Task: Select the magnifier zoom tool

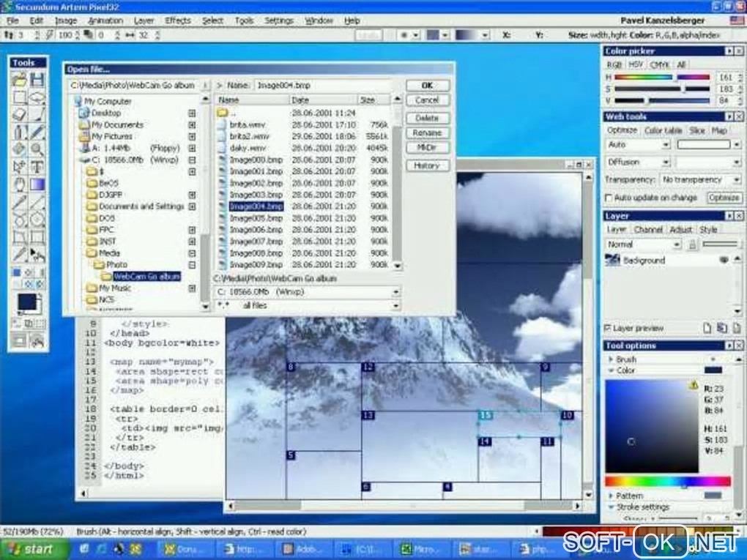Action: pos(37,149)
